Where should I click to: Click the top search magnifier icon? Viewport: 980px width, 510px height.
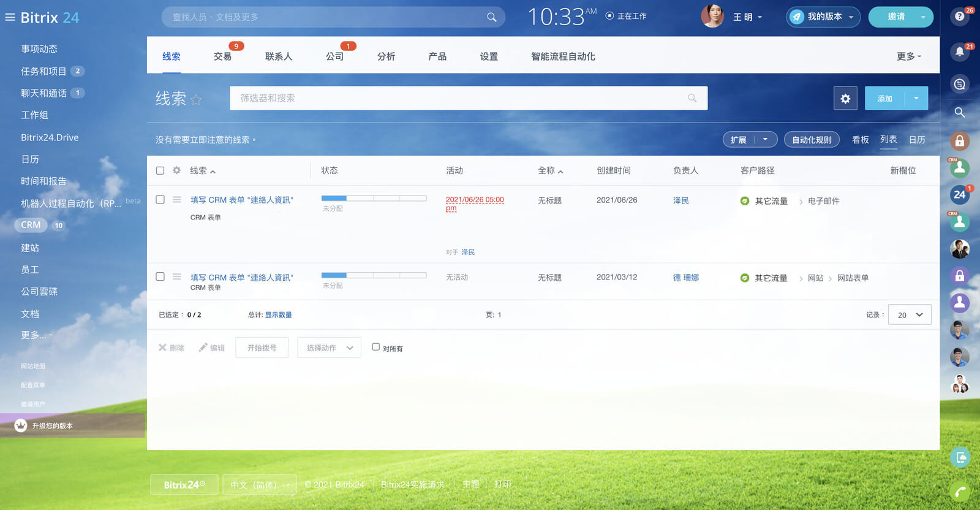point(491,17)
